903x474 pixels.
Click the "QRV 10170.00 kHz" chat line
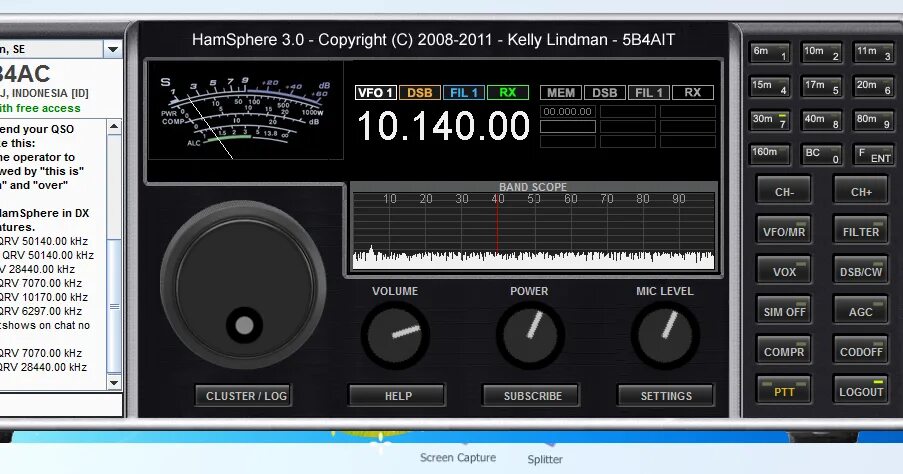(43, 297)
